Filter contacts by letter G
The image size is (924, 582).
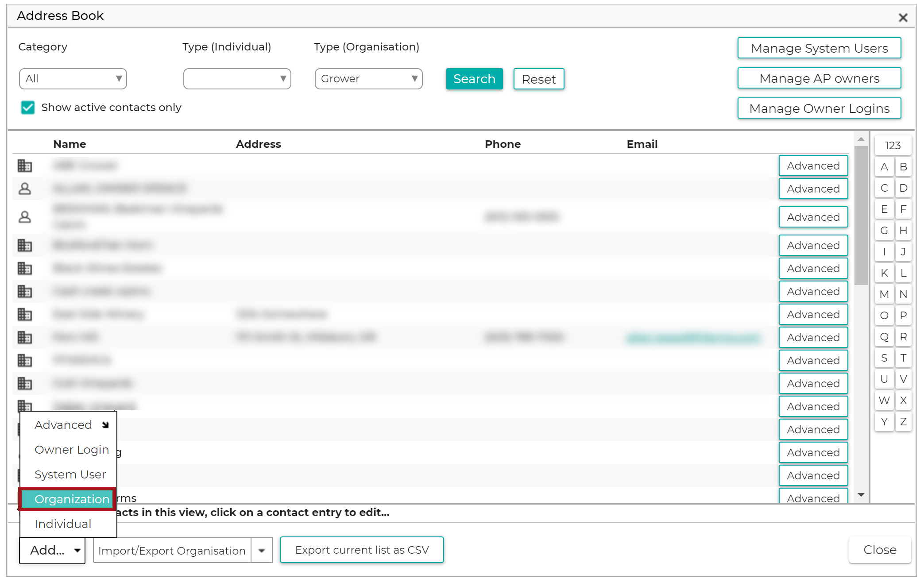pyautogui.click(x=884, y=231)
